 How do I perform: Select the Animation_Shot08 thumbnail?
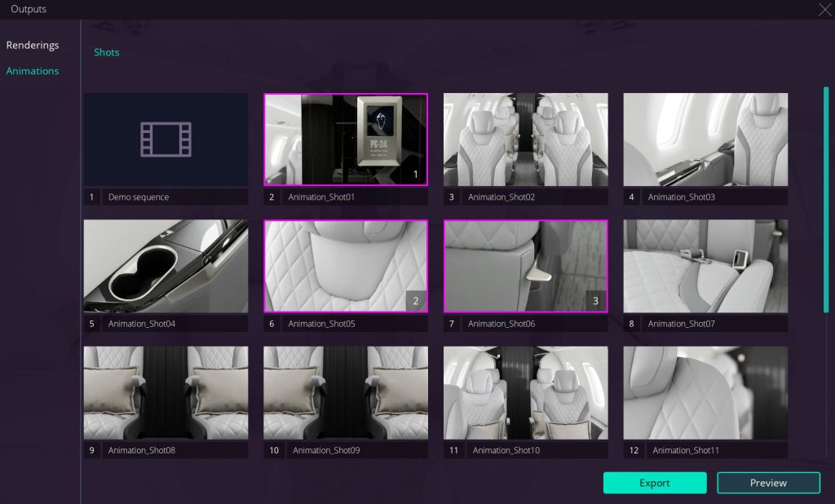[166, 393]
